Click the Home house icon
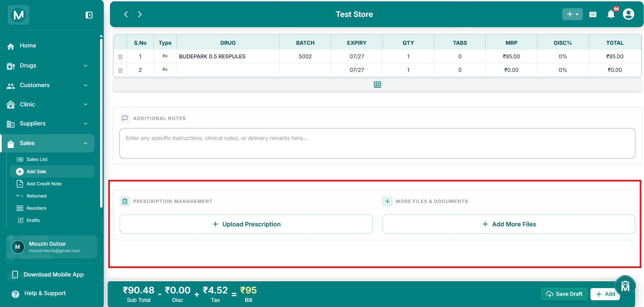 pyautogui.click(x=11, y=46)
